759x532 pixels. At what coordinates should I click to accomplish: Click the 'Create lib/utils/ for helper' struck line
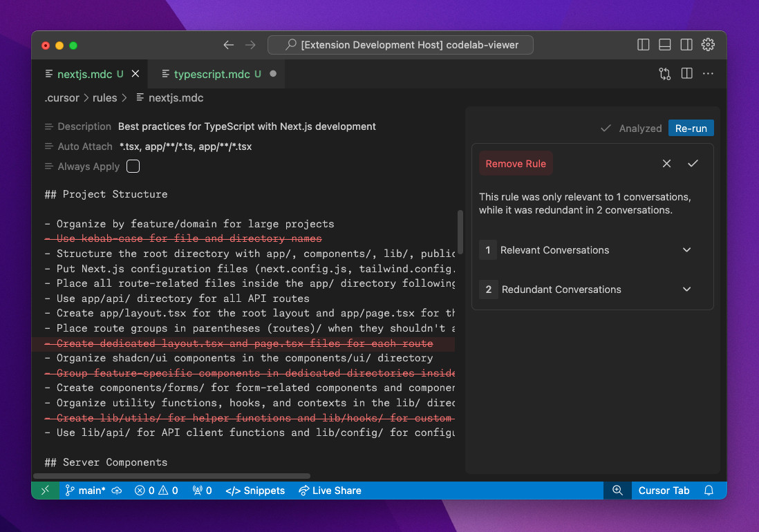pyautogui.click(x=250, y=418)
